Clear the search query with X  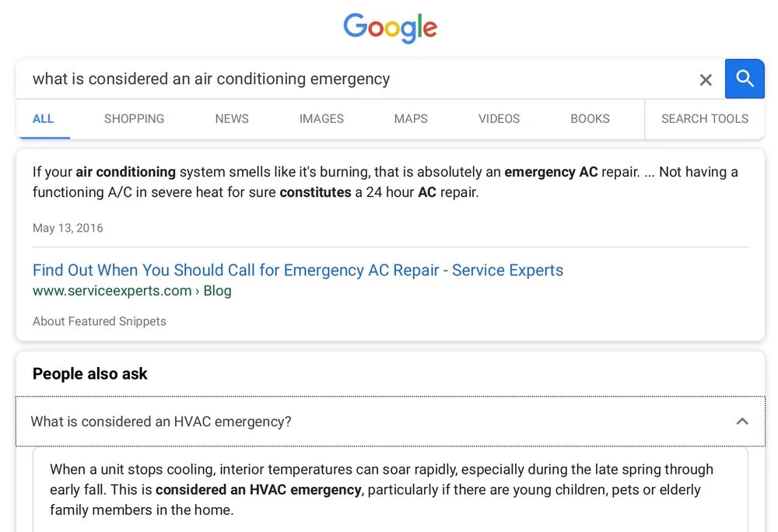click(x=706, y=79)
